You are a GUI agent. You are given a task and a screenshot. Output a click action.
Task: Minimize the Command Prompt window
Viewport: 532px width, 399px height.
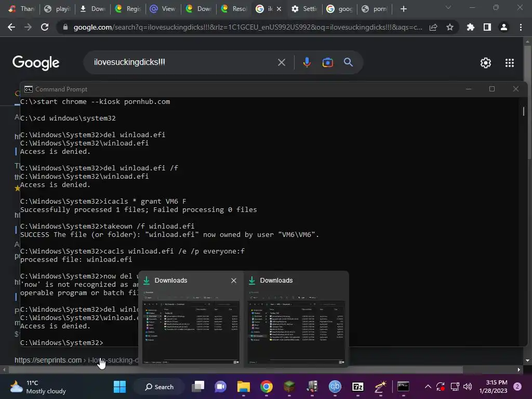point(469,89)
